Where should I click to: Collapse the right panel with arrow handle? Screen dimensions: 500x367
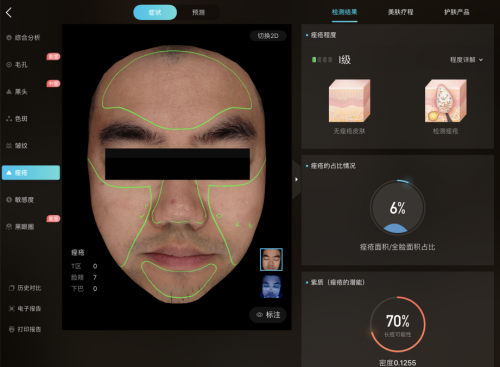(296, 179)
